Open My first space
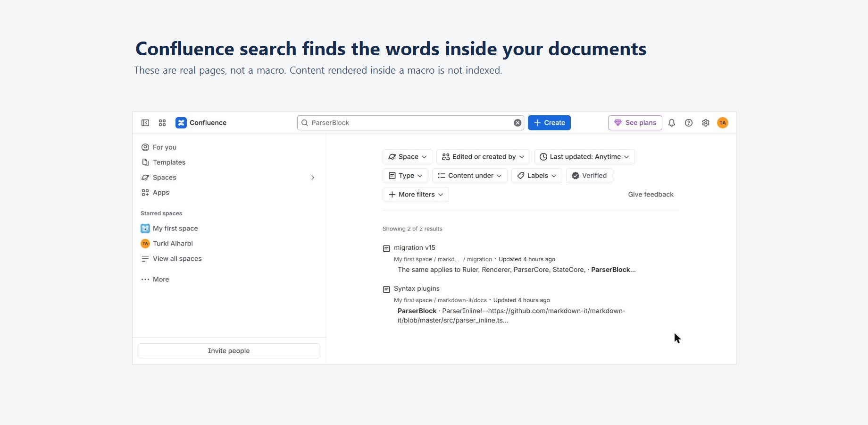 click(175, 229)
